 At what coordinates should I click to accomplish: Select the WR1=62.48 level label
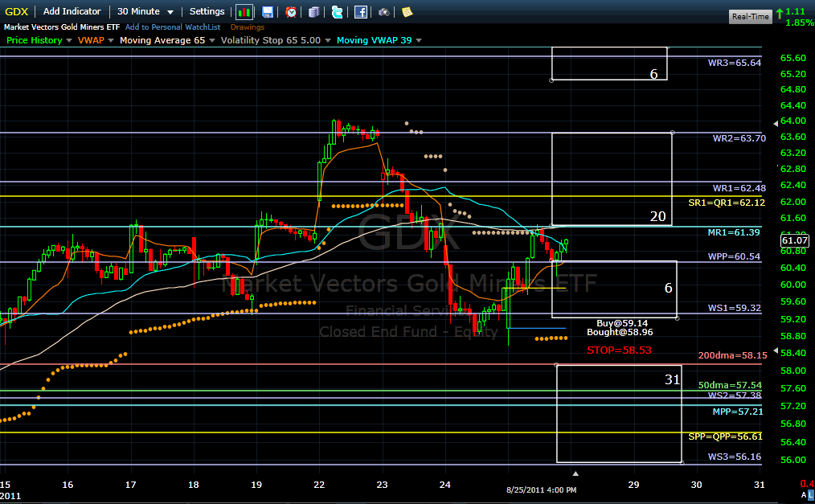739,188
